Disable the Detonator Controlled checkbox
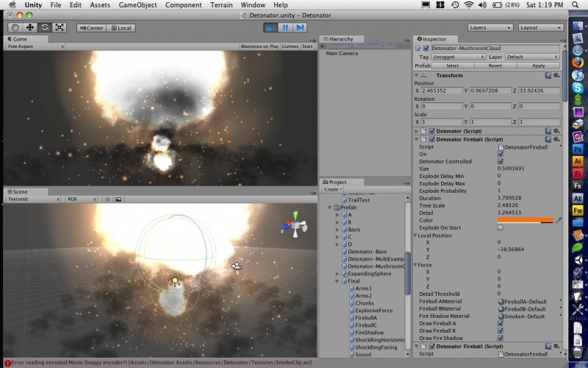The width and height of the screenshot is (588, 368). click(501, 161)
